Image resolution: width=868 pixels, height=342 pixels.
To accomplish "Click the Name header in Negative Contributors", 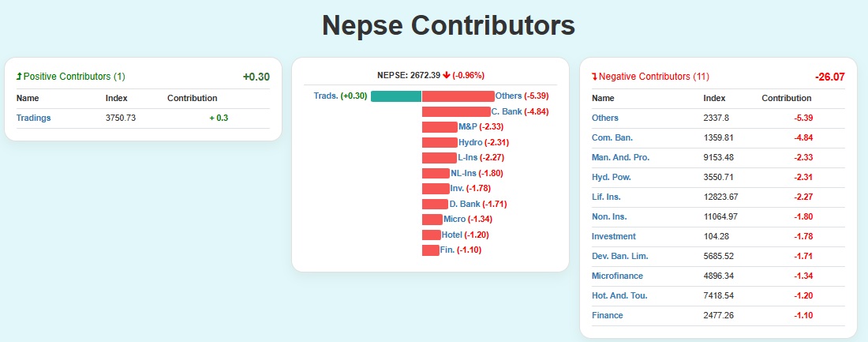I will [x=603, y=98].
